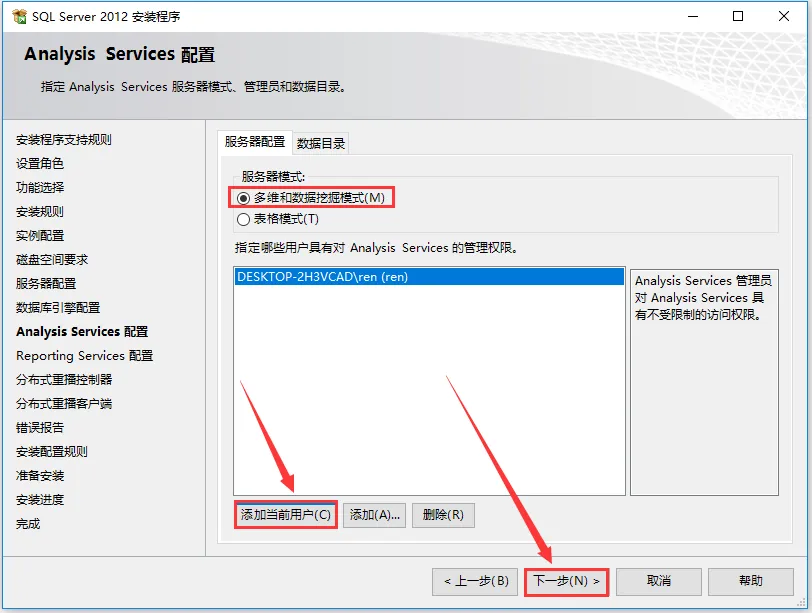Image resolution: width=812 pixels, height=613 pixels.
Task: Click the SQL Server setup title bar icon
Action: coord(19,17)
